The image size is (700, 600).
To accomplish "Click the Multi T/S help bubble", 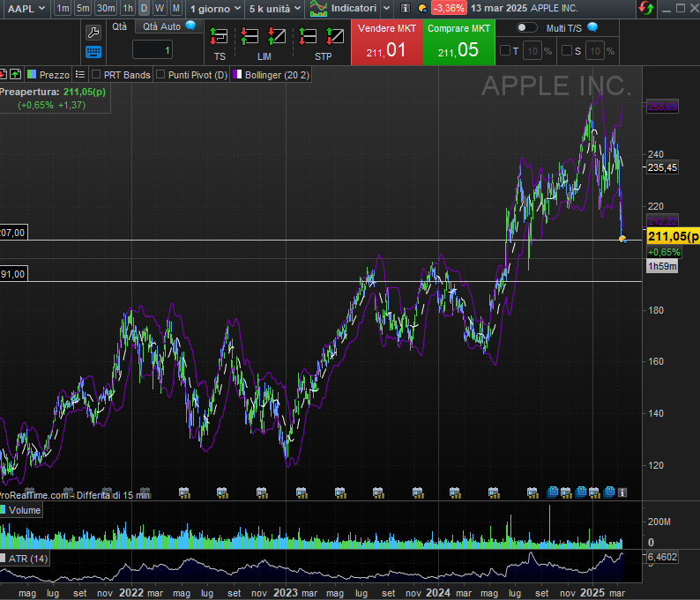I will tap(592, 27).
